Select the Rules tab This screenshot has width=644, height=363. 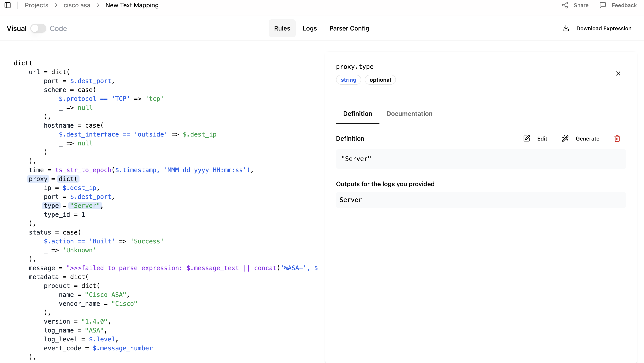tap(282, 29)
